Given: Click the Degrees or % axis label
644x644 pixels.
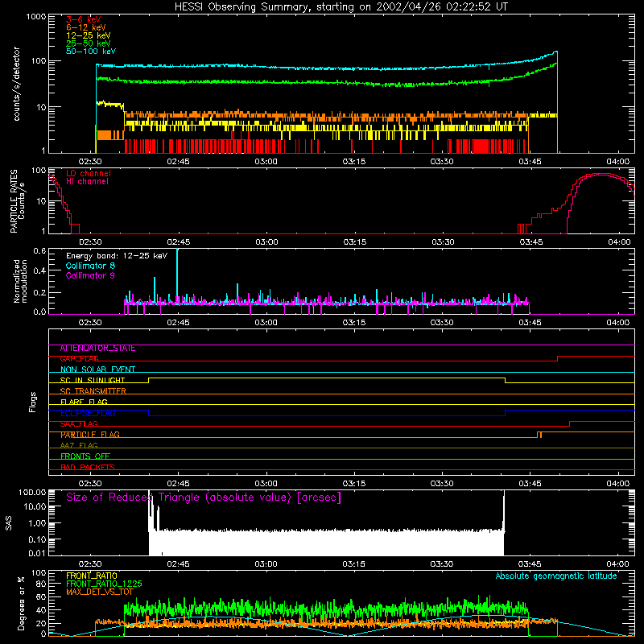Looking at the screenshot, I should [21, 604].
